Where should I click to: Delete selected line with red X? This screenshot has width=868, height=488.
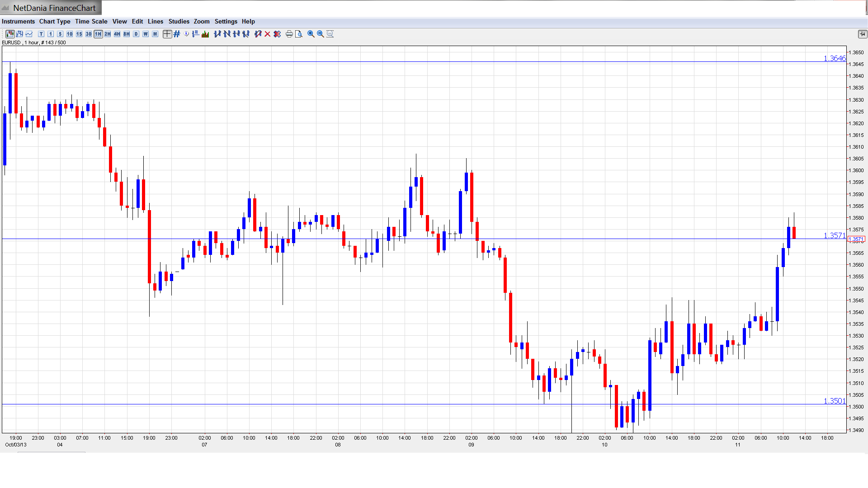268,34
